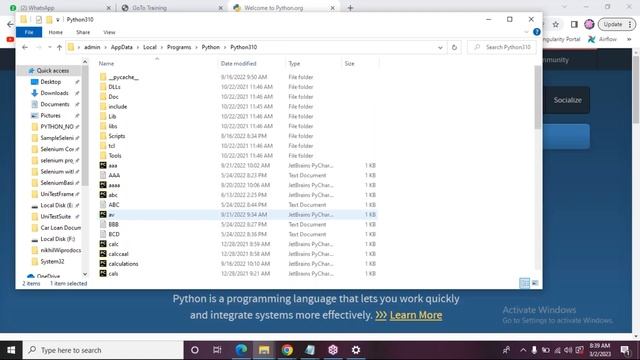
Task: Select System32 in navigation pane
Action: tap(52, 262)
